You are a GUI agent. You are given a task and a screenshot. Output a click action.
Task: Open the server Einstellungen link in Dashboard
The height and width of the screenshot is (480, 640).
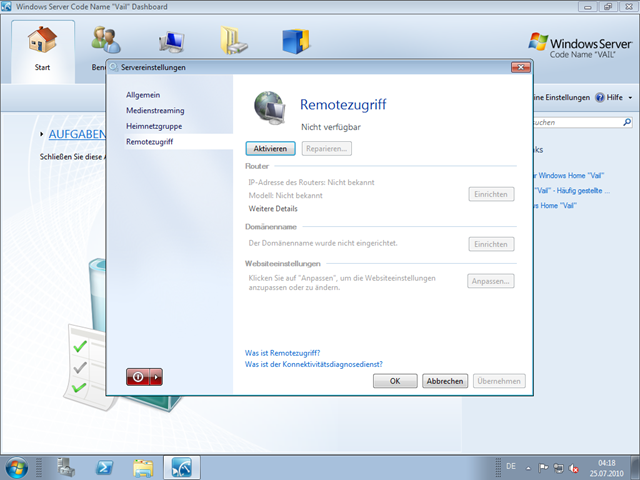561,97
